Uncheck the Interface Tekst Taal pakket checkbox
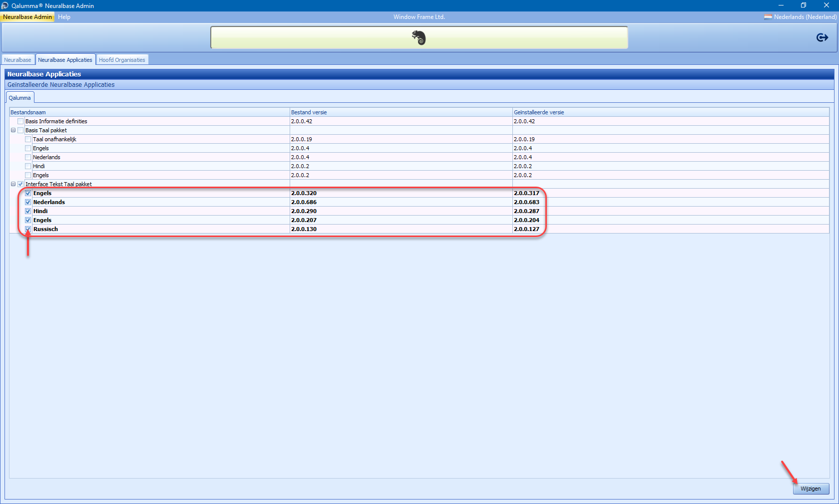This screenshot has height=504, width=839. coord(20,184)
